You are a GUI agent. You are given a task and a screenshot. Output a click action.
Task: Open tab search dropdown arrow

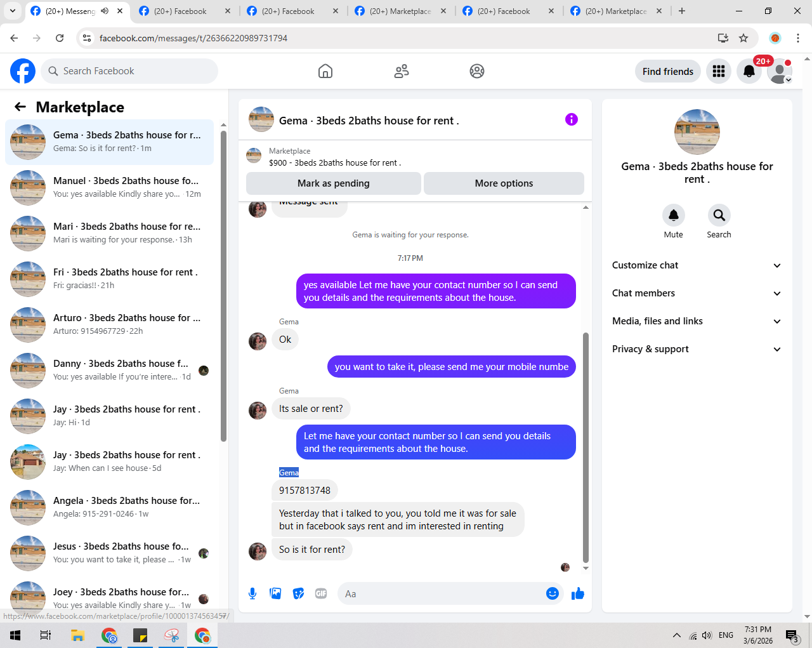(x=12, y=11)
